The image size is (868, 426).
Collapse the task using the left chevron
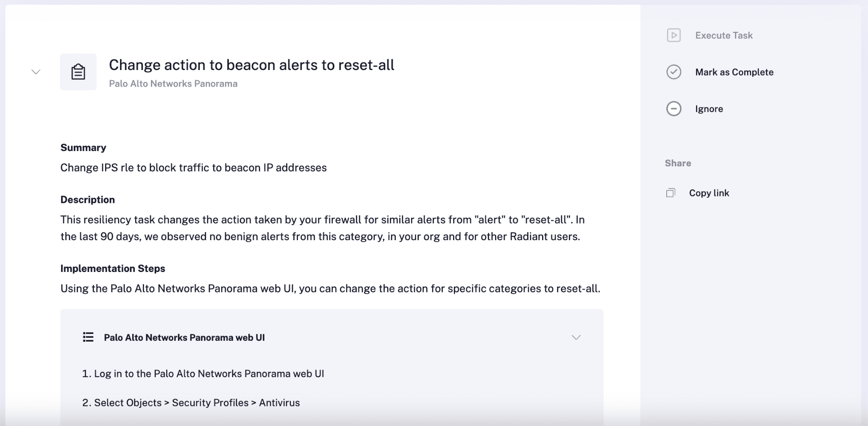click(36, 72)
